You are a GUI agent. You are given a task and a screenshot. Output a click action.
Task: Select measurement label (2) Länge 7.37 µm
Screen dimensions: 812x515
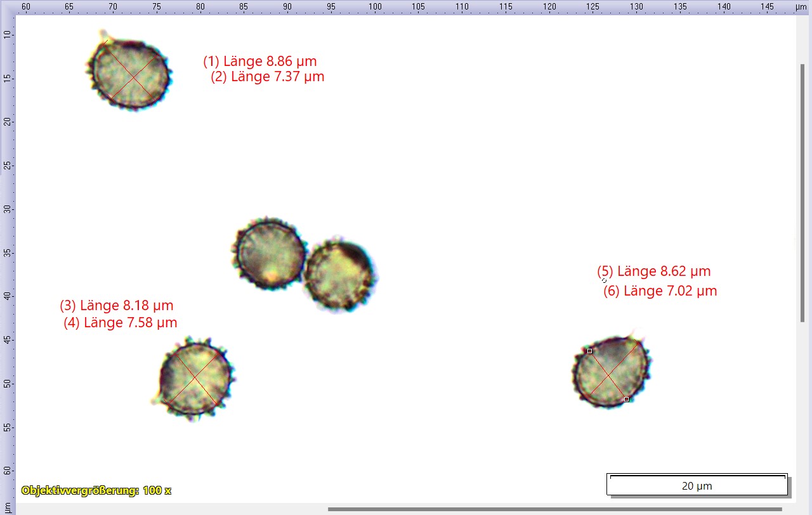click(x=267, y=77)
